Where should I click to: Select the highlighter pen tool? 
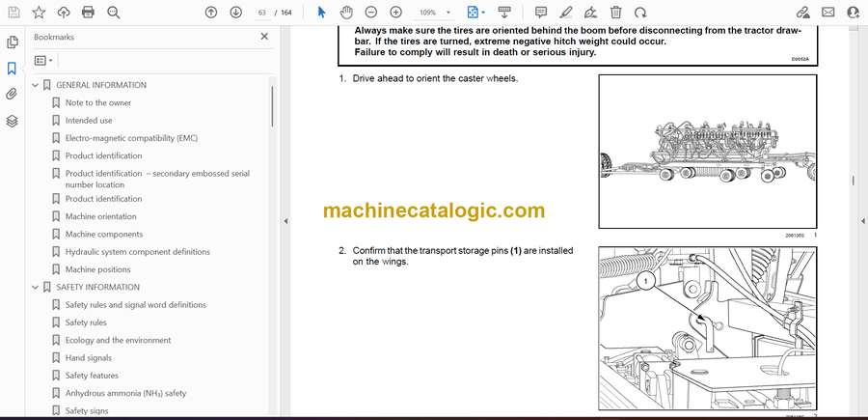[x=566, y=13]
